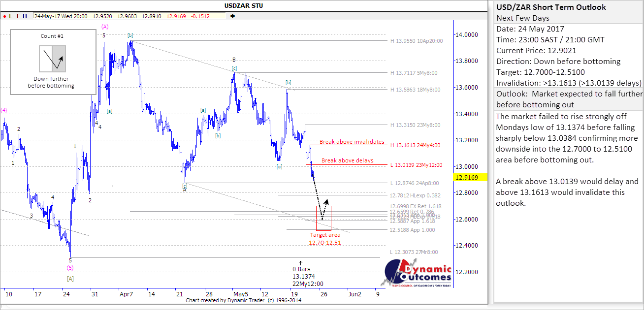Click the May5 date axis label
Screen dimensions: 644x317
point(240,294)
